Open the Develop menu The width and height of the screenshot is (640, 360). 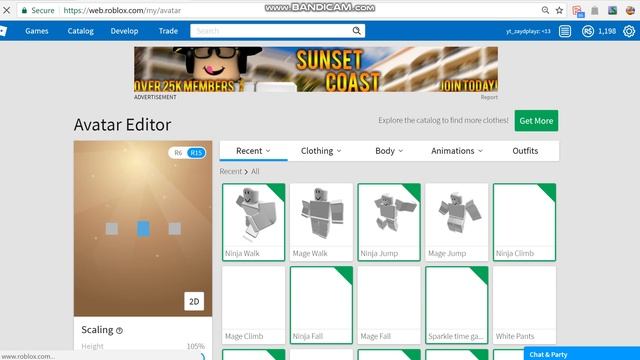pos(124,31)
